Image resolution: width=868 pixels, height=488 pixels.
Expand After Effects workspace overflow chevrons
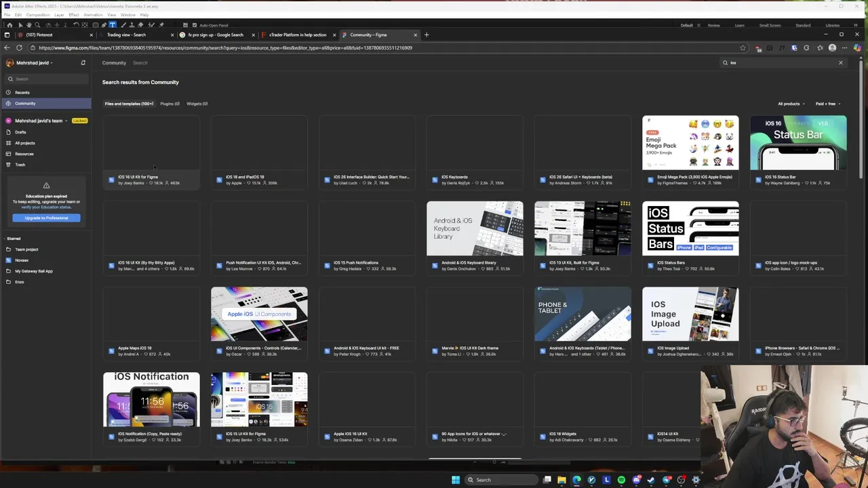tap(857, 25)
